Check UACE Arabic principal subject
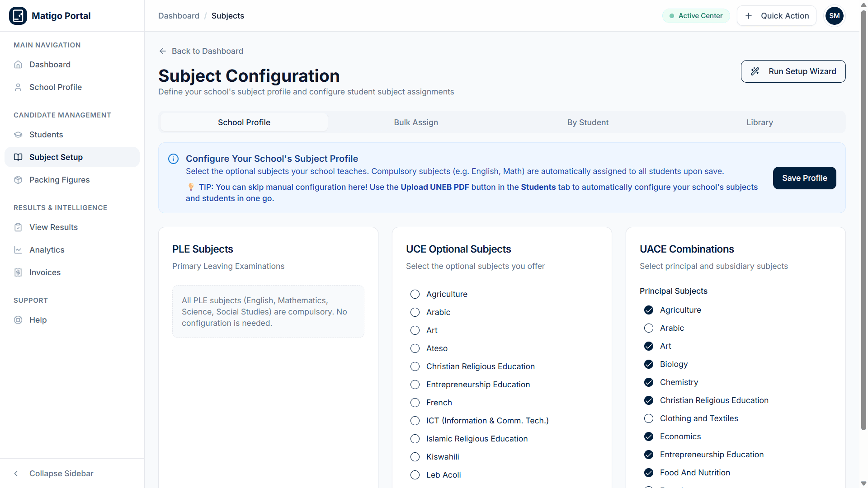 pyautogui.click(x=649, y=328)
